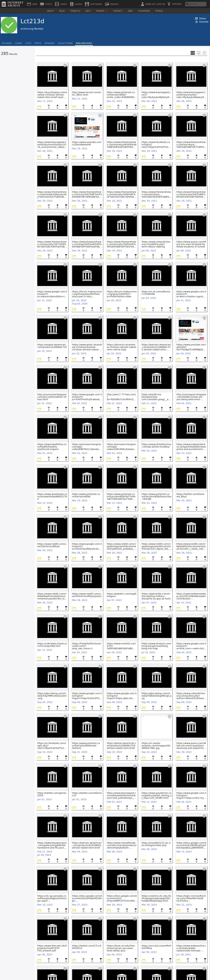The width and height of the screenshot is (210, 980).
Task: Click the green checkmark profile avatar
Action: 9,25
